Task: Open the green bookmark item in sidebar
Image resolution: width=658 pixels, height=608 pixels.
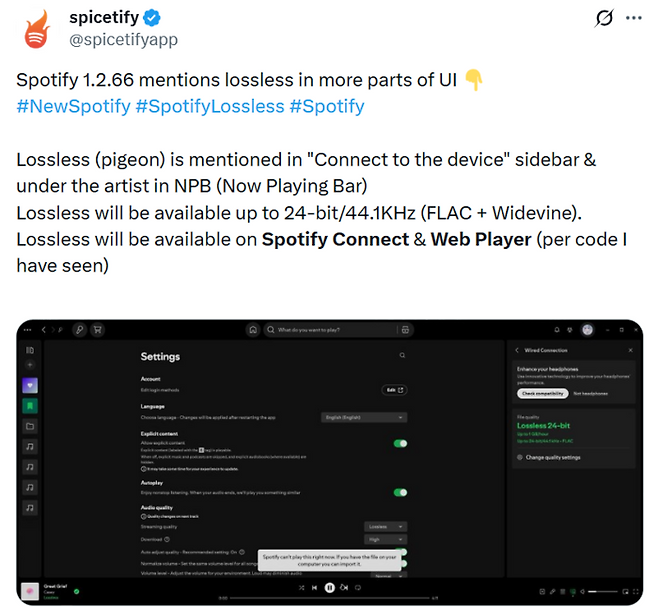Action: (30, 405)
